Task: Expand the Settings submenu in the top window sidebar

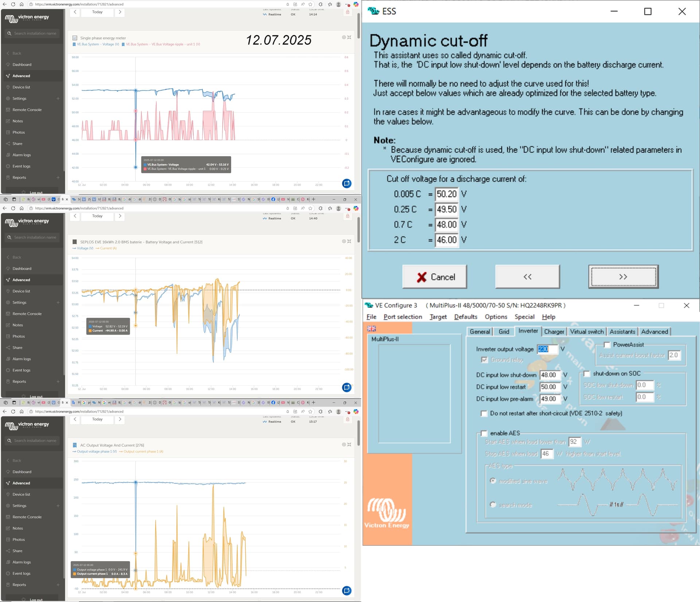Action: [58, 99]
